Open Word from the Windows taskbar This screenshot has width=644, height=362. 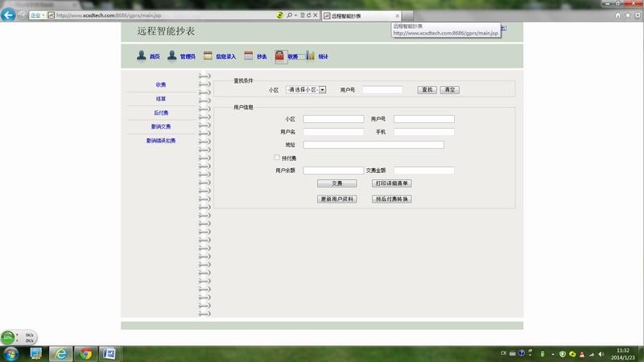[108, 353]
